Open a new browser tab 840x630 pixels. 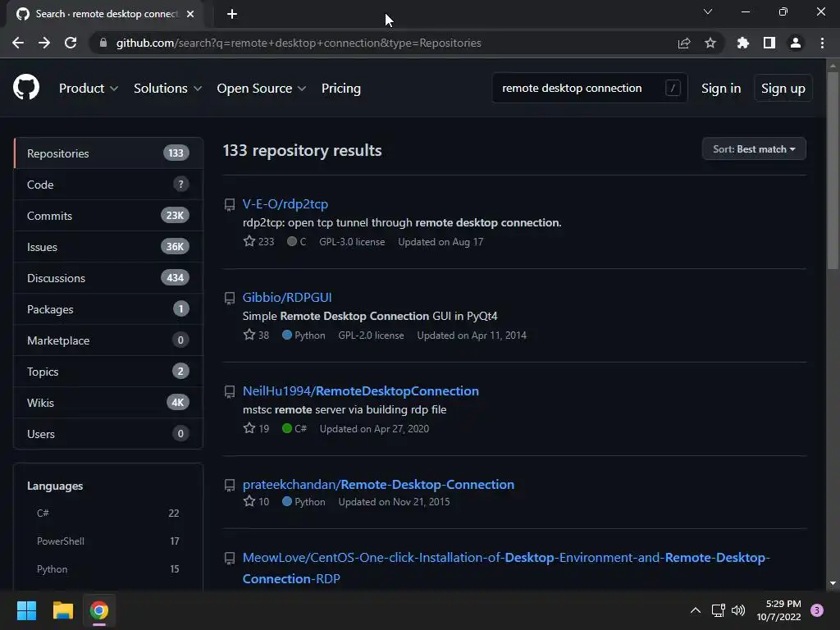[232, 14]
